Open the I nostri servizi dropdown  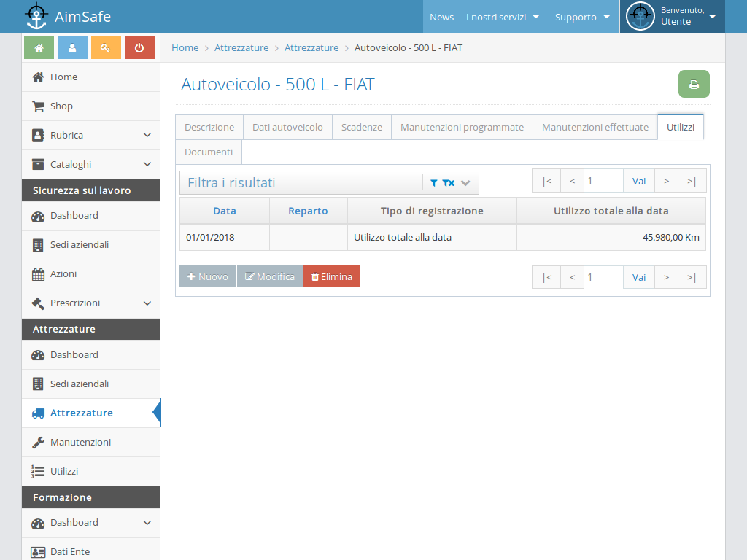[x=504, y=17]
